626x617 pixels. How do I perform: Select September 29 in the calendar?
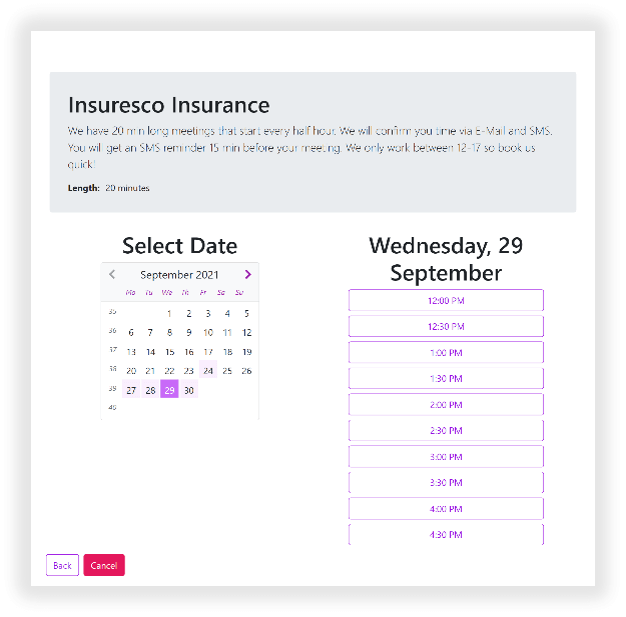point(169,390)
